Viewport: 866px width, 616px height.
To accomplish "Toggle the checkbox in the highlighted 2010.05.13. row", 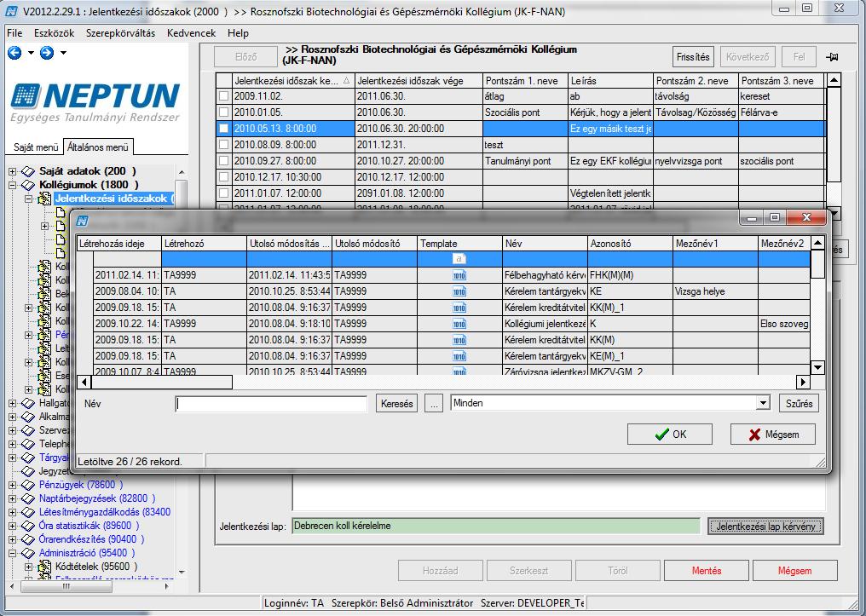I will pos(223,129).
